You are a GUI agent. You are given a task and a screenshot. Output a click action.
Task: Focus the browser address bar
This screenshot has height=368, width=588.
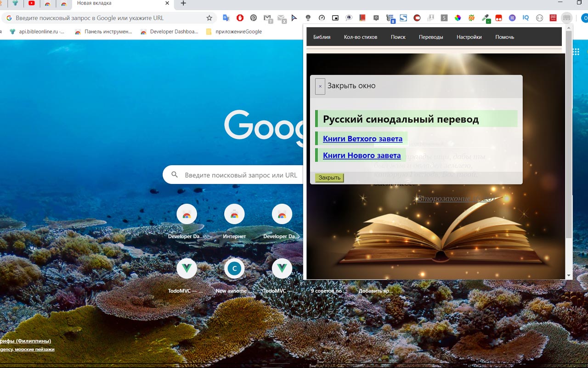(x=110, y=18)
